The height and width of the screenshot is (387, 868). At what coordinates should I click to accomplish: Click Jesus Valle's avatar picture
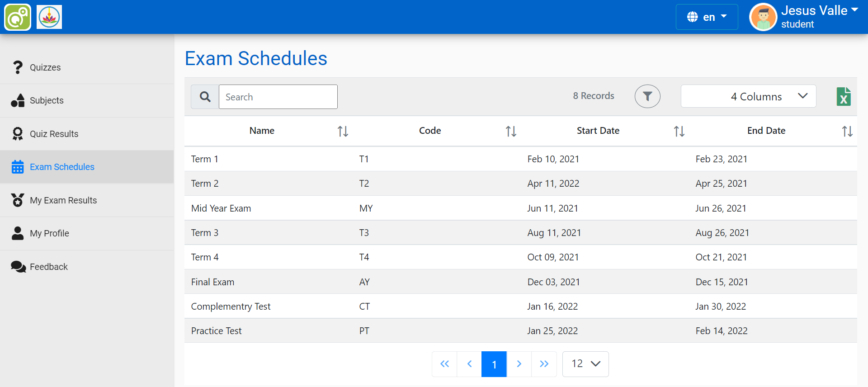pos(763,17)
